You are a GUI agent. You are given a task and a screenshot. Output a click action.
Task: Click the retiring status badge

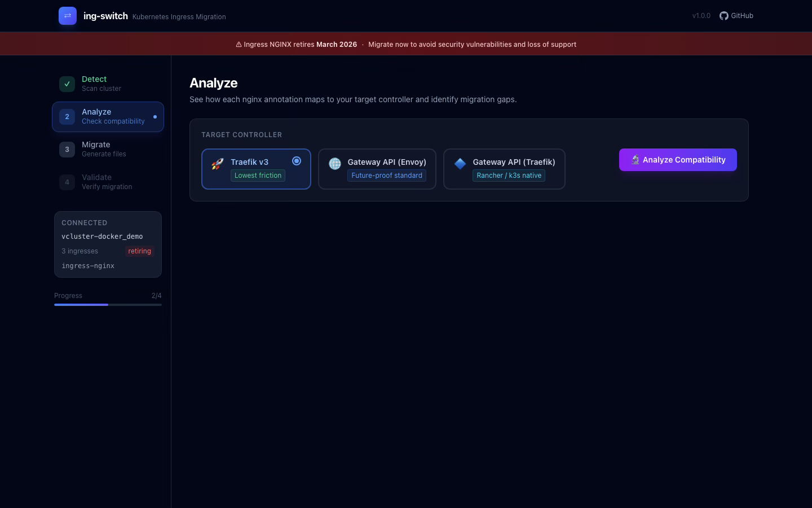[139, 251]
